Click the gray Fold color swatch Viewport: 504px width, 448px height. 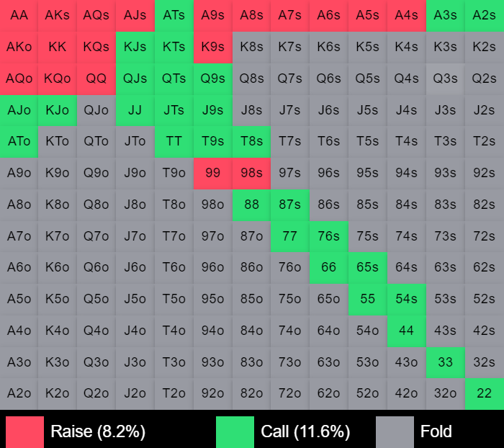[x=395, y=431]
